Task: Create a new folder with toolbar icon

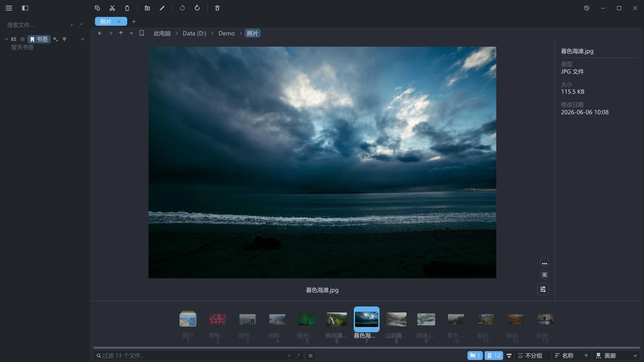Action: point(147,8)
